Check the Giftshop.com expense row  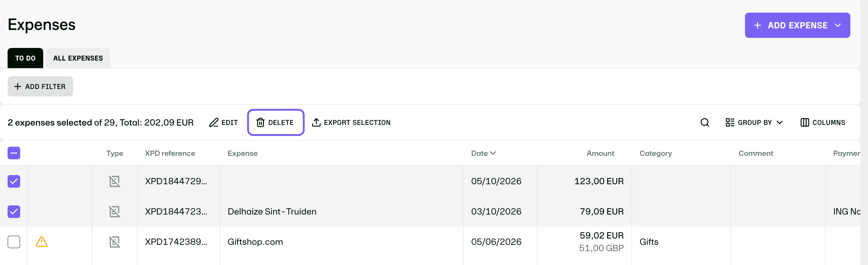click(14, 242)
